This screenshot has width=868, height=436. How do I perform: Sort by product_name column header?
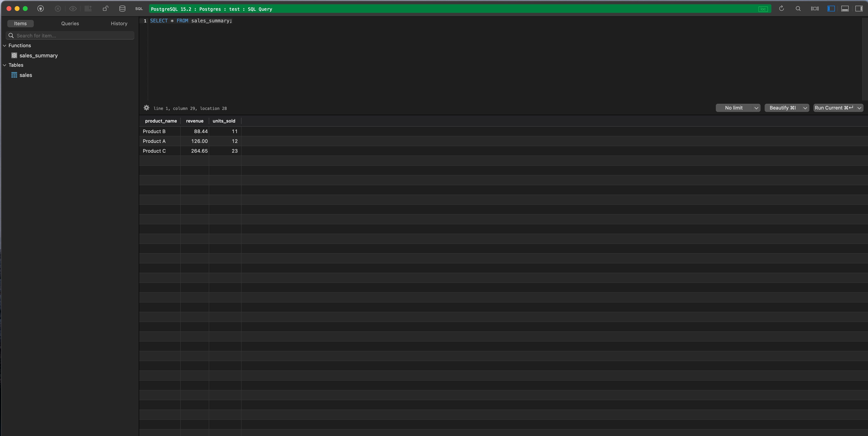pyautogui.click(x=161, y=121)
